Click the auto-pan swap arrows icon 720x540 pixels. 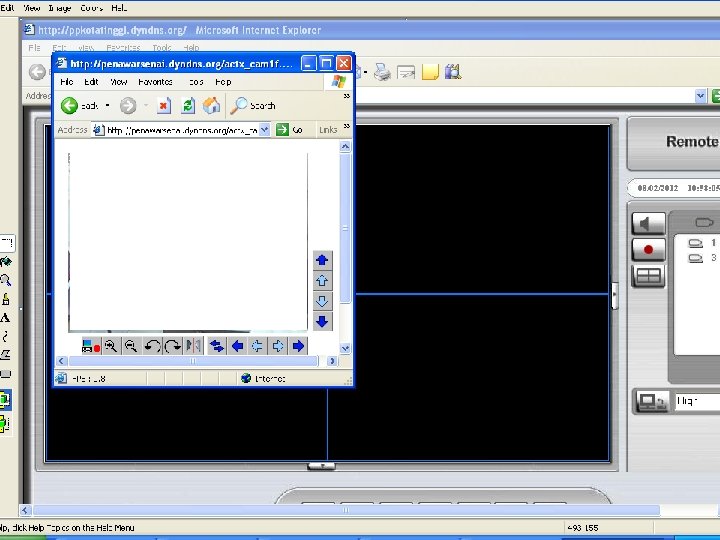pos(216,346)
